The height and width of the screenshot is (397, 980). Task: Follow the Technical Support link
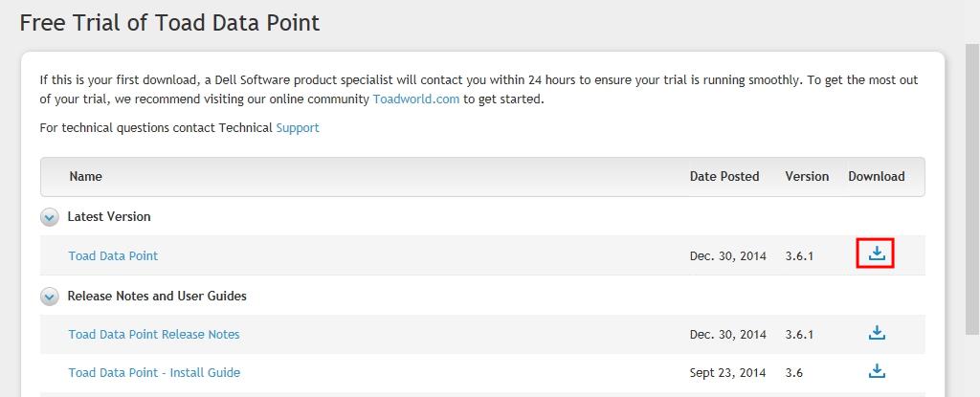point(298,127)
